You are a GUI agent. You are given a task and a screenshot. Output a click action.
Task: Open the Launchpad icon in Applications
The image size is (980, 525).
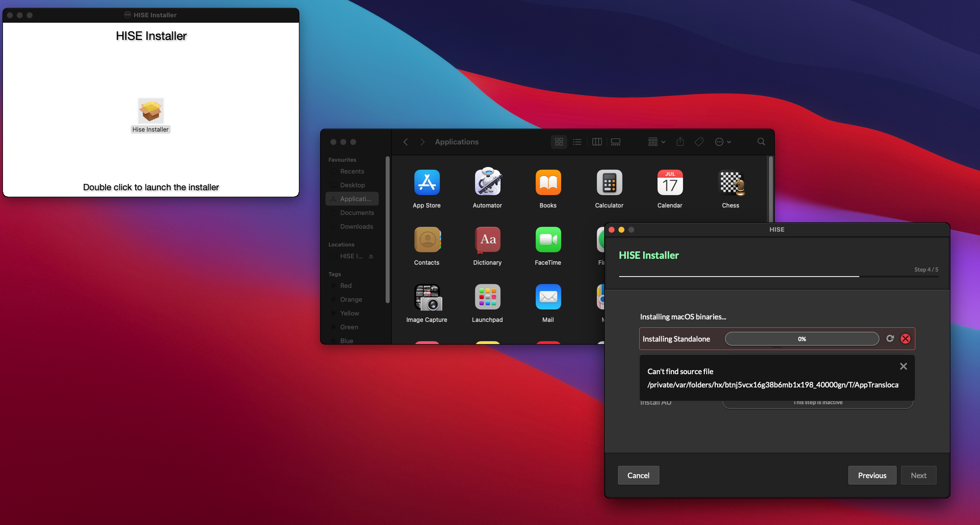(487, 297)
